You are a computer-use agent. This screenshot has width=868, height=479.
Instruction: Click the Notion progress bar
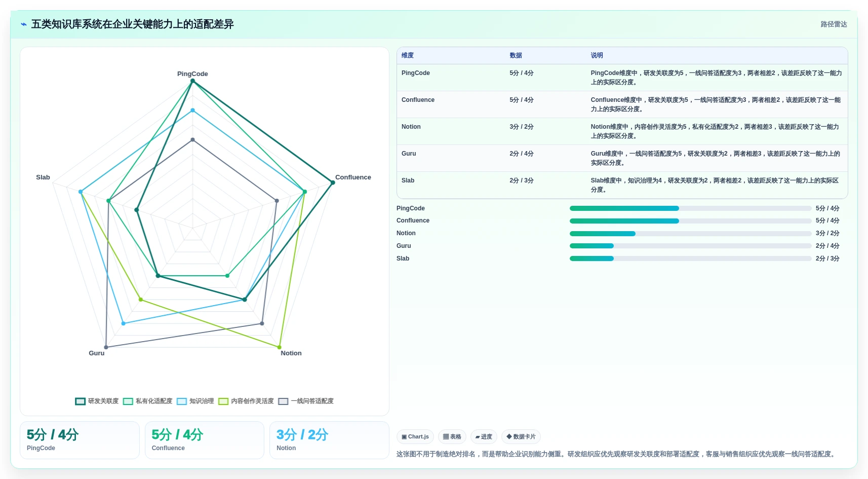[x=691, y=233]
